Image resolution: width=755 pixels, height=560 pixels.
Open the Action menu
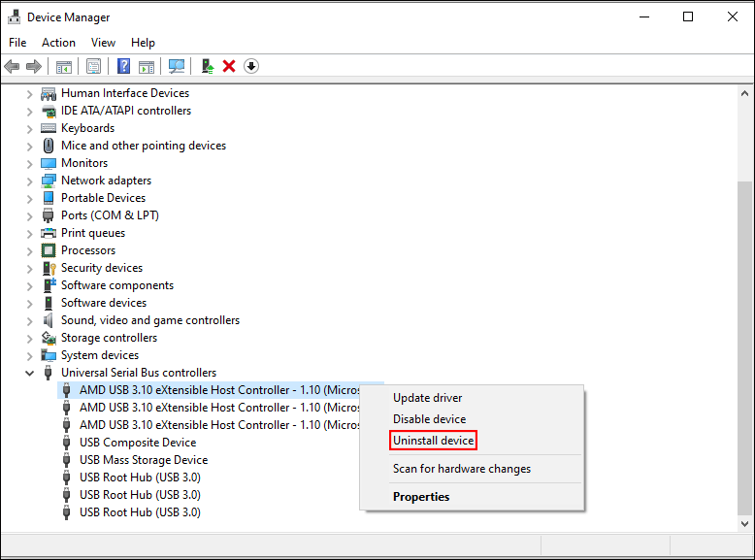[x=58, y=43]
